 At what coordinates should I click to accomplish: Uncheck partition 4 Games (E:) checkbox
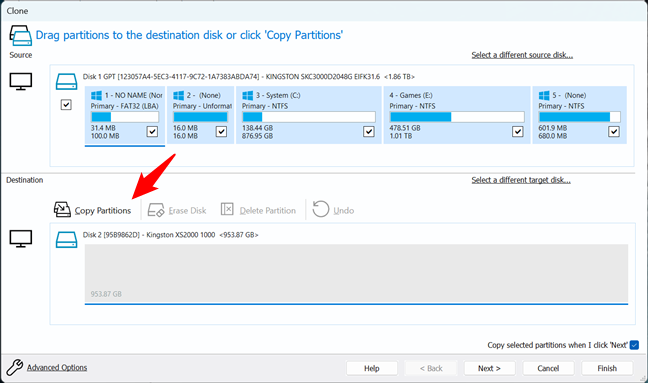[517, 131]
